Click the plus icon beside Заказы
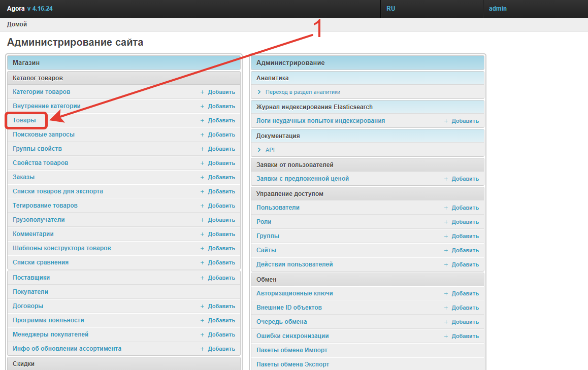 [202, 178]
